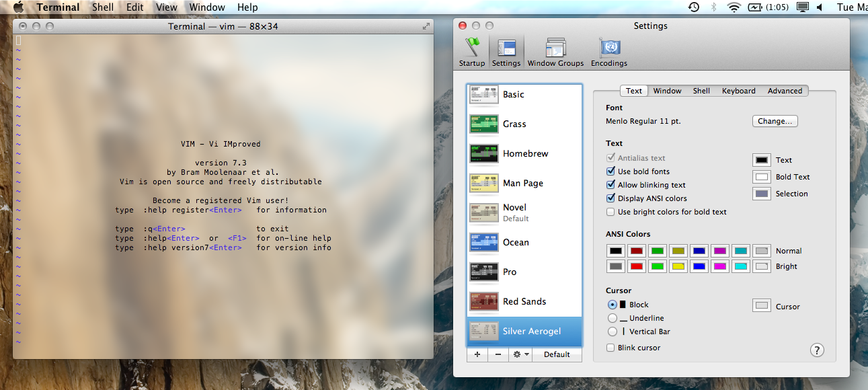Open Wi-Fi status menu

[x=734, y=7]
